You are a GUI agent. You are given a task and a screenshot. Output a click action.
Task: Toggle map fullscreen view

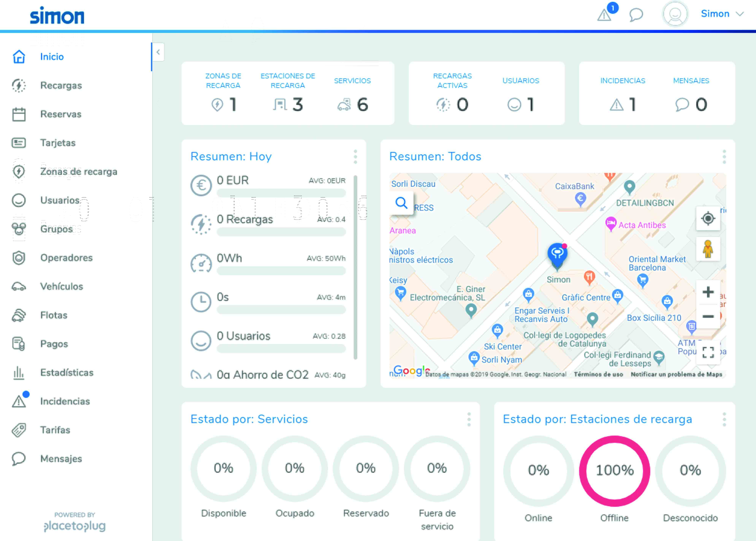coord(708,352)
